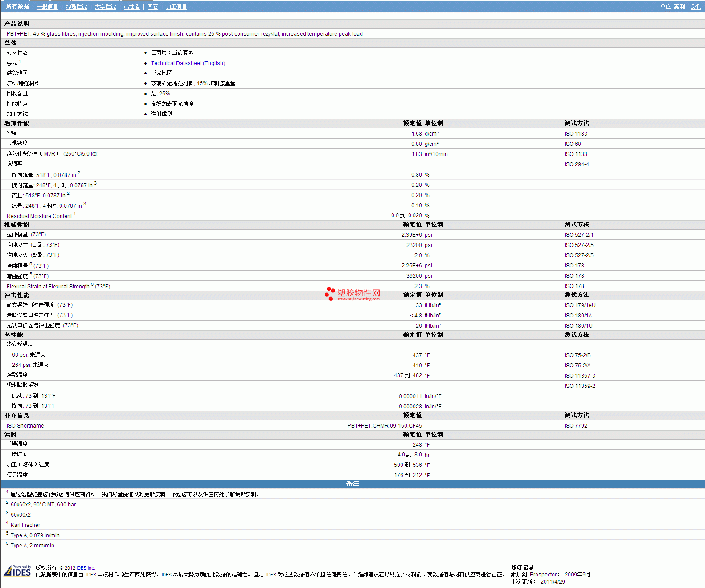Jump to the 热性能 tab

[131, 7]
